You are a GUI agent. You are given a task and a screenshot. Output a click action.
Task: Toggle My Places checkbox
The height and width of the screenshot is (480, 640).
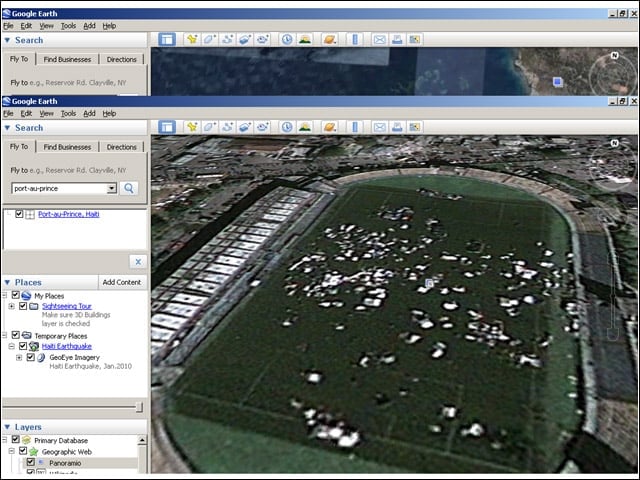16,295
